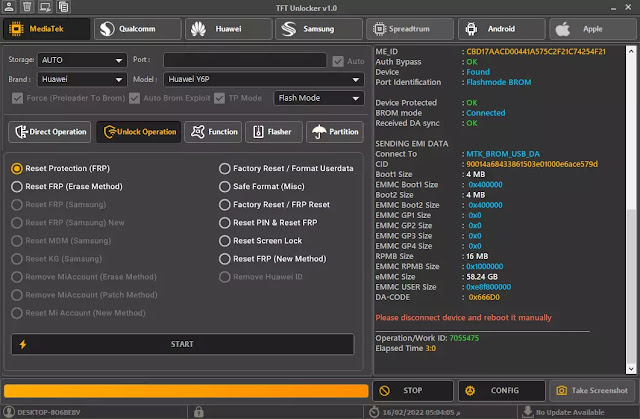Open the Direct Operation section

[x=49, y=132]
